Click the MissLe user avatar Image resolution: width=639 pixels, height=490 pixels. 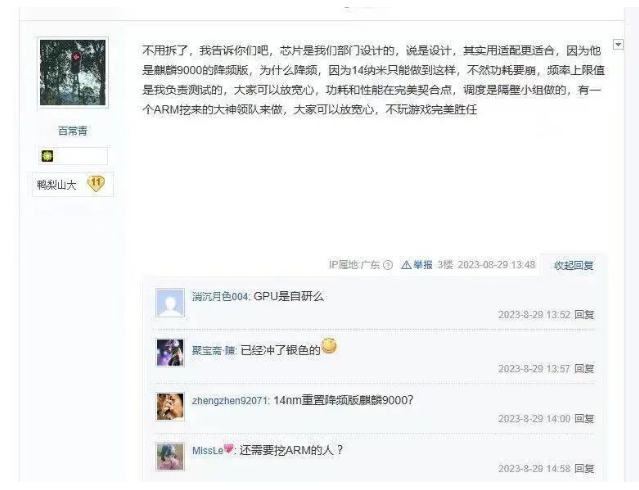(x=170, y=457)
